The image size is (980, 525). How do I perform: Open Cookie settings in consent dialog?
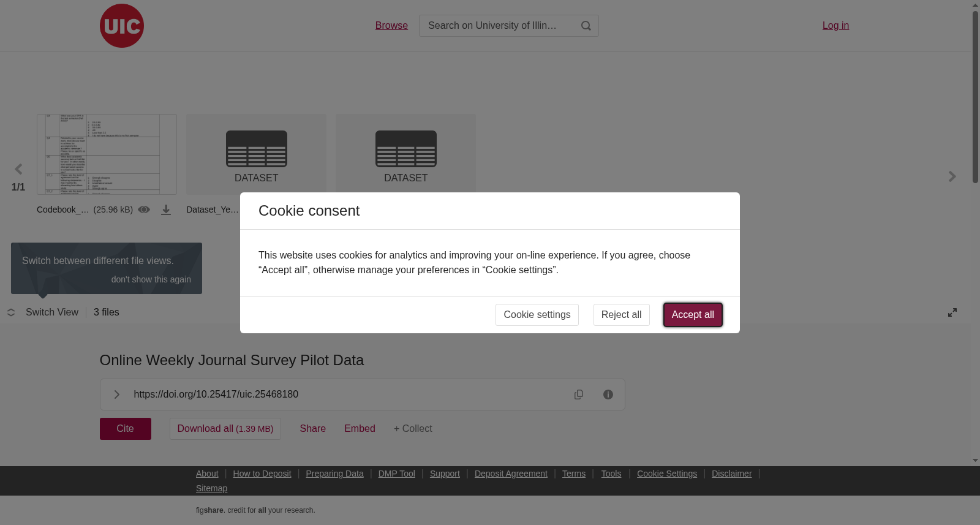point(537,315)
